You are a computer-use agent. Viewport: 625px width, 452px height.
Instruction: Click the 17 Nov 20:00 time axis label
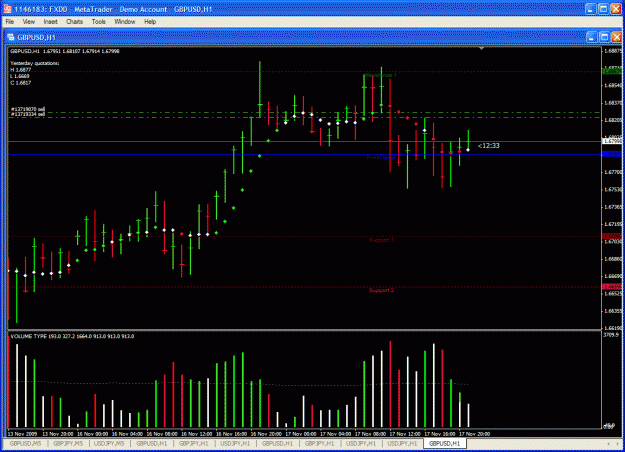(474, 434)
